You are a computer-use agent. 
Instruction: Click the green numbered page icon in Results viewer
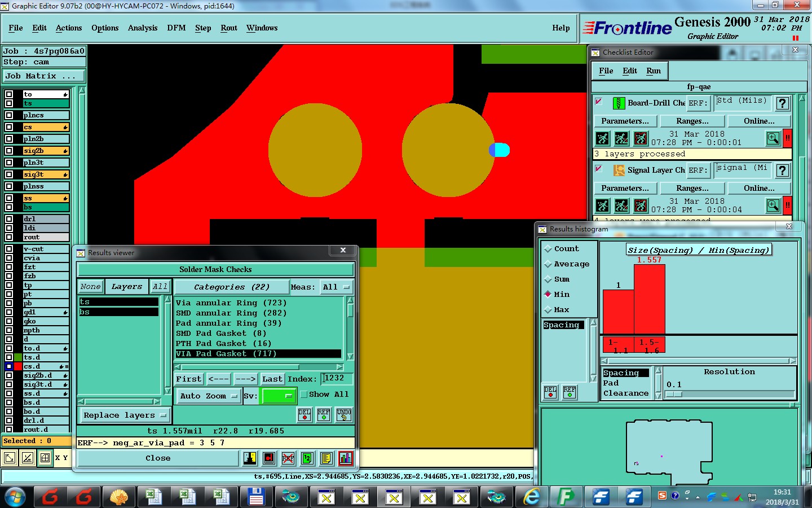307,458
